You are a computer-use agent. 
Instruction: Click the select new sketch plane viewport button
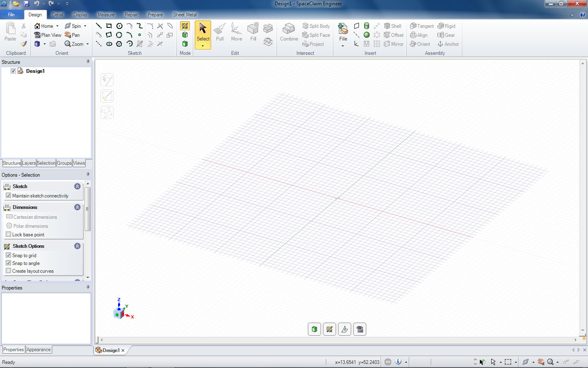point(345,329)
